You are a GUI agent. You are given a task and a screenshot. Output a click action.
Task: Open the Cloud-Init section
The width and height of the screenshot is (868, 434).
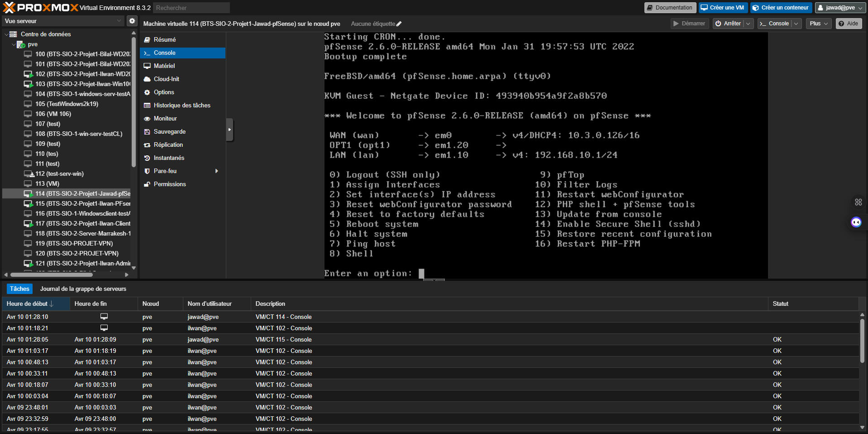point(166,79)
